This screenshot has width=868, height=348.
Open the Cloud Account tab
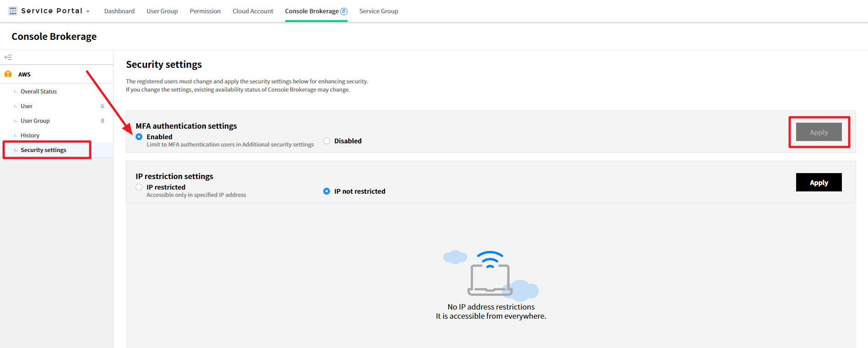coord(253,11)
